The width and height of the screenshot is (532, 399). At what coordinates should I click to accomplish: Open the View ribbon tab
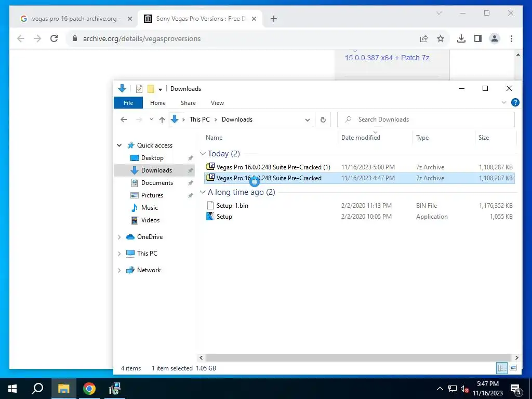point(217,103)
